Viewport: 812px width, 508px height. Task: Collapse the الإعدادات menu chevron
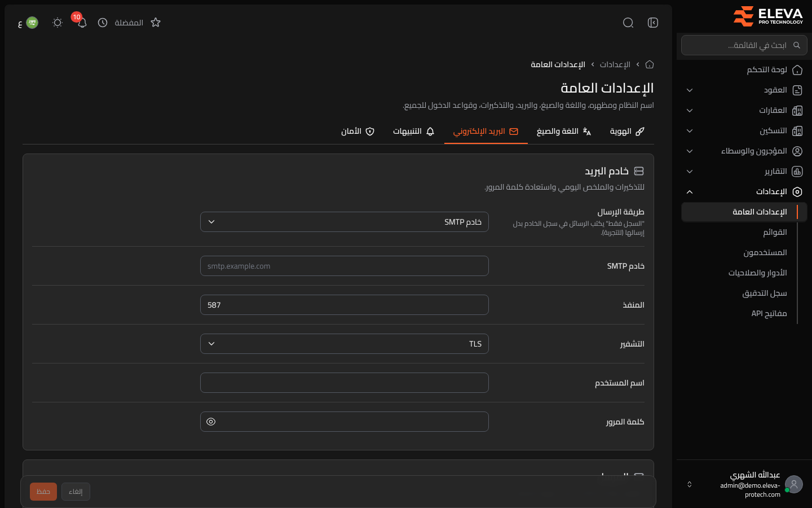tap(690, 192)
